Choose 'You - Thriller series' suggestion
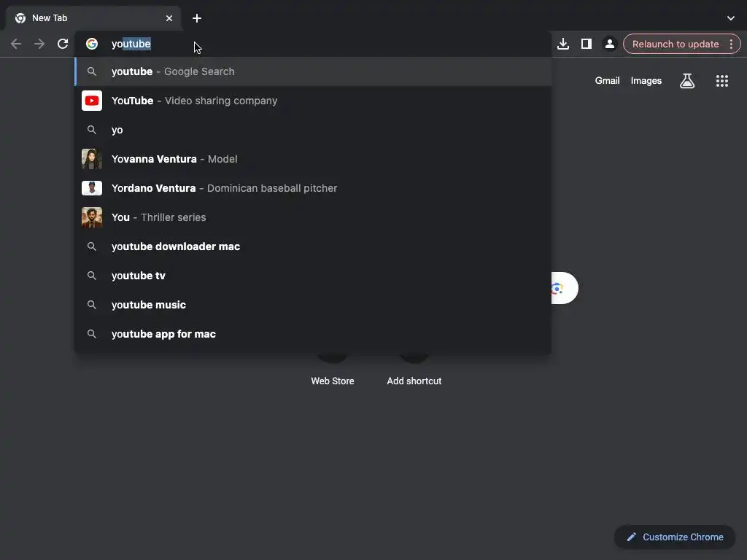Screen dimensions: 747x560 click(x=313, y=217)
